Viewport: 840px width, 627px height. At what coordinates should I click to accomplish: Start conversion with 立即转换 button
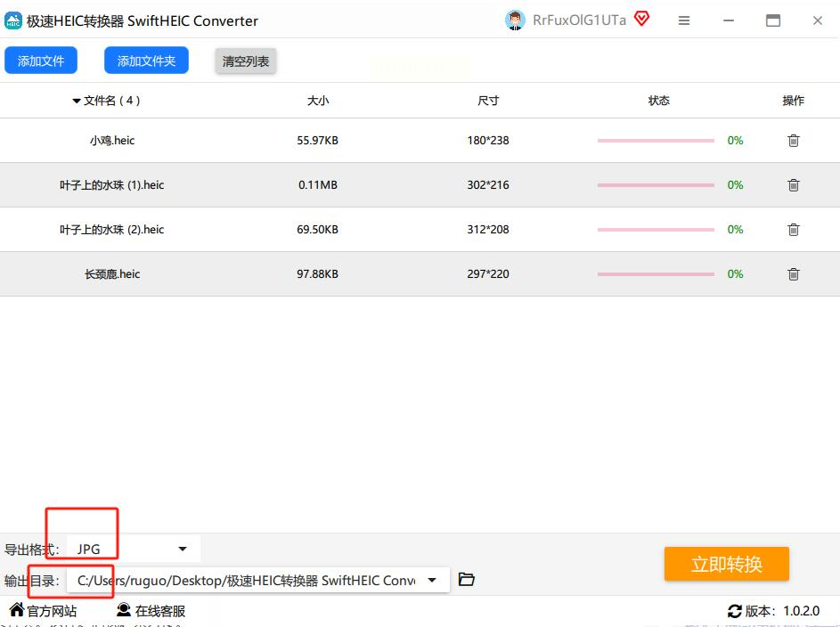pos(727,564)
